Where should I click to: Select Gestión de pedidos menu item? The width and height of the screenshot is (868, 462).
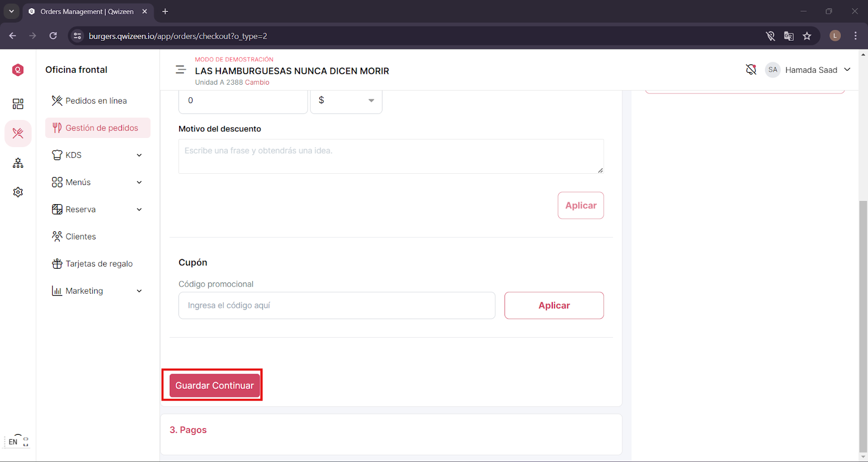tap(98, 128)
